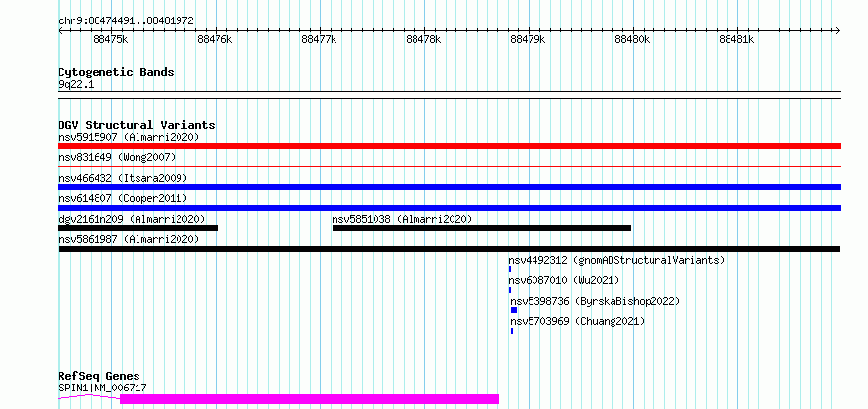Screen dimensions: 868x409
Task: Select the 9q22.1 band label
Action: 76,85
